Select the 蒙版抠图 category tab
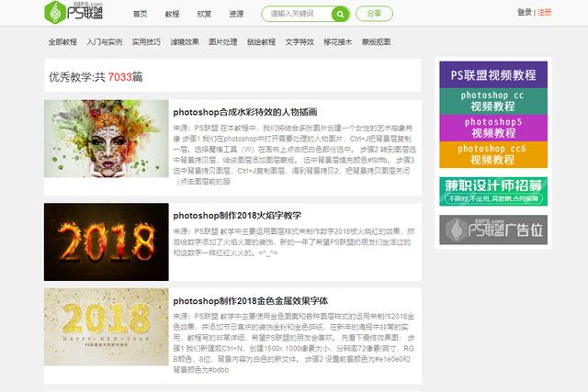This screenshot has height=392, width=588. 376,42
